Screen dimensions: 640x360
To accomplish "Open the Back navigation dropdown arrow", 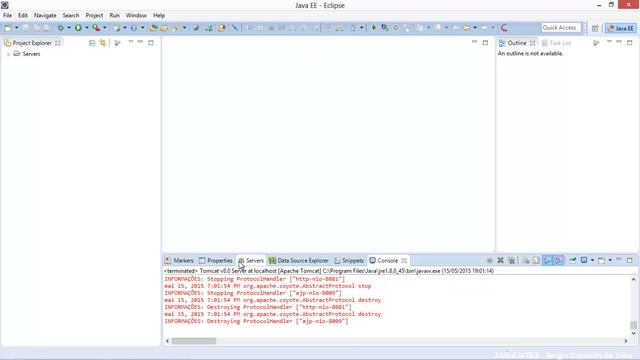I will [475, 28].
